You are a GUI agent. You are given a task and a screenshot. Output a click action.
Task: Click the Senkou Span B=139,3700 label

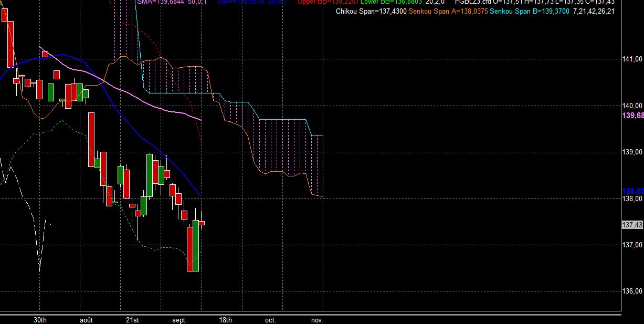(529, 11)
